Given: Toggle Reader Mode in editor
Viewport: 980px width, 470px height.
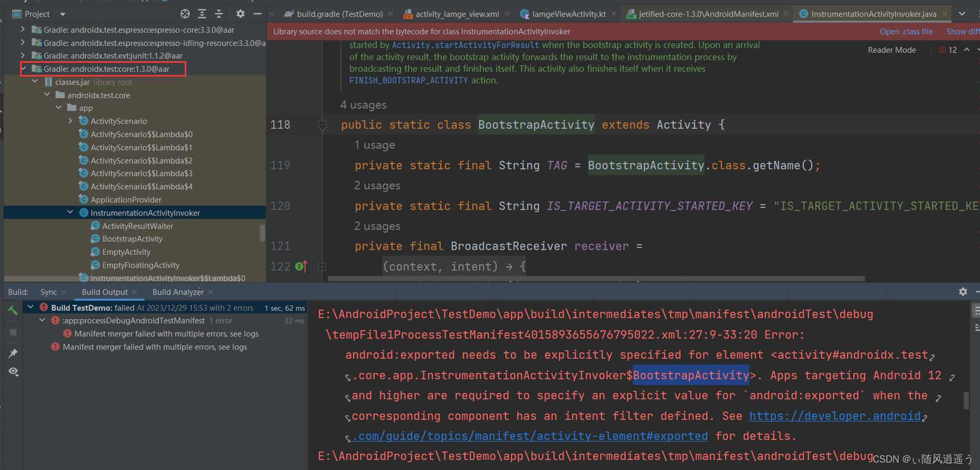Looking at the screenshot, I should click(892, 50).
